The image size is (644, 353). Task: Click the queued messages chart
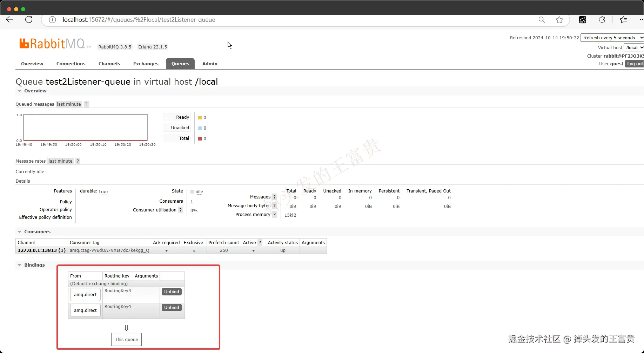click(86, 128)
